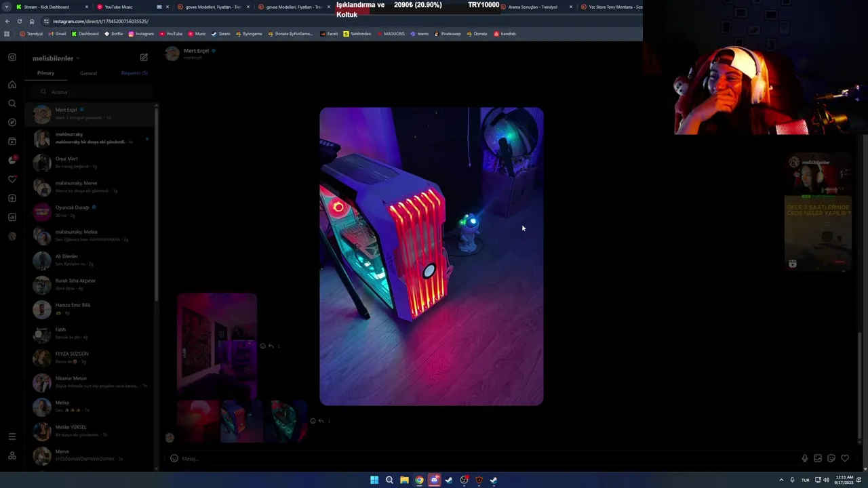Open the Sahibinden bookmark
868x488 pixels.
pos(357,34)
